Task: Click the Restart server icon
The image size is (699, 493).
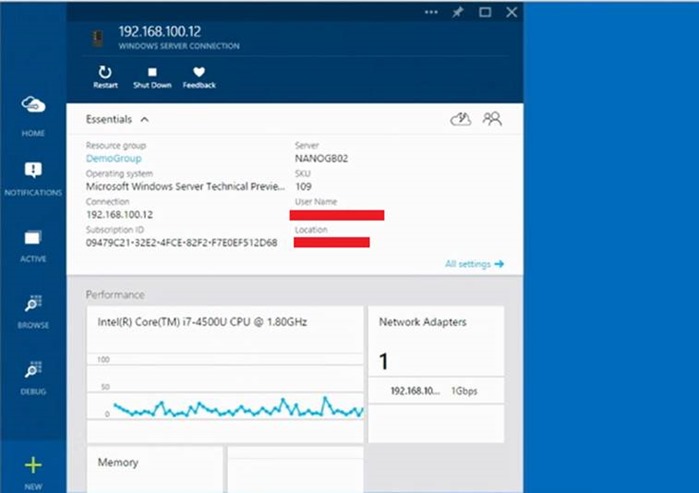Action: [x=105, y=72]
